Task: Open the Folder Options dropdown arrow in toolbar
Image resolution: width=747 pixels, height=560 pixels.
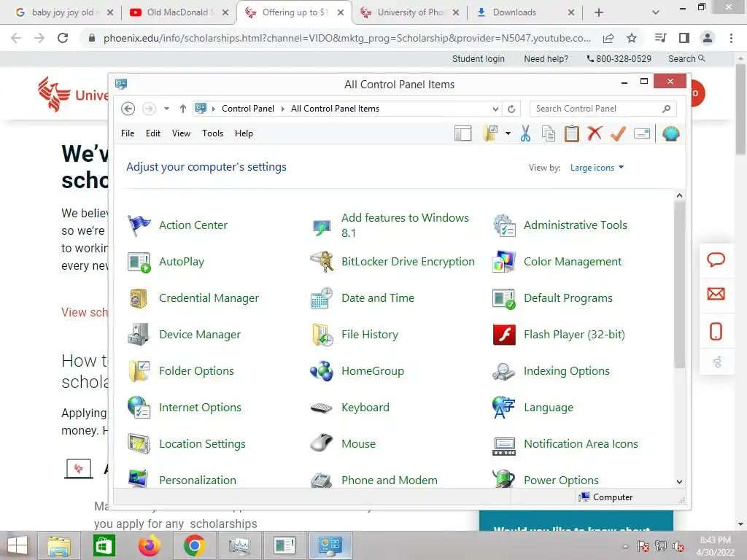Action: (x=508, y=133)
